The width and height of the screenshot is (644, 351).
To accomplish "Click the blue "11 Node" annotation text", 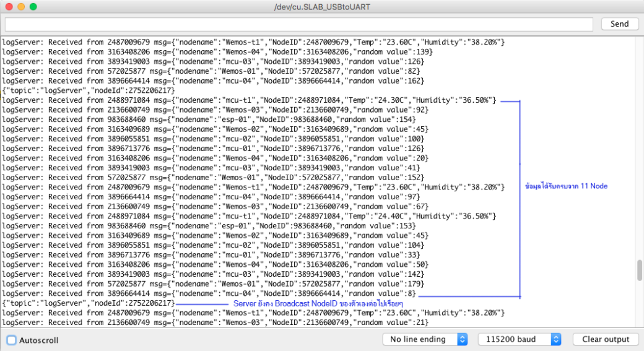I will (x=565, y=186).
